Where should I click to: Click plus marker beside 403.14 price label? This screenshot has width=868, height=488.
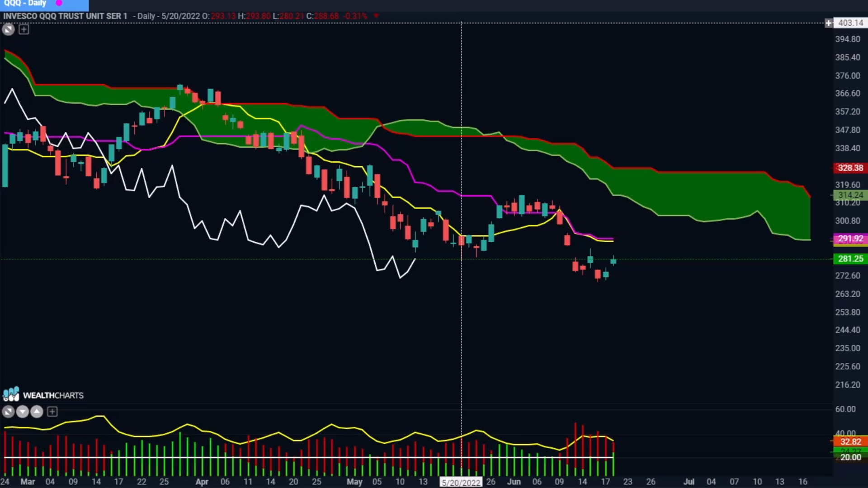[829, 23]
